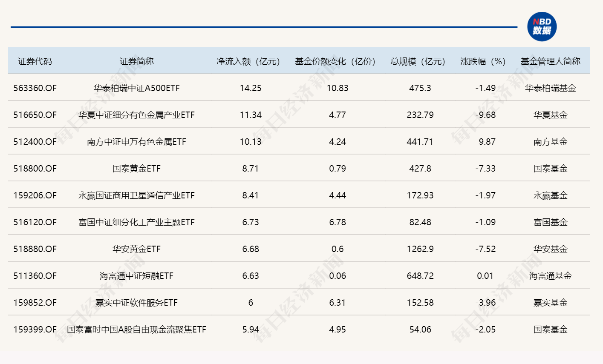Click net inflow value 5.94
The width and height of the screenshot is (603, 364).
click(251, 330)
